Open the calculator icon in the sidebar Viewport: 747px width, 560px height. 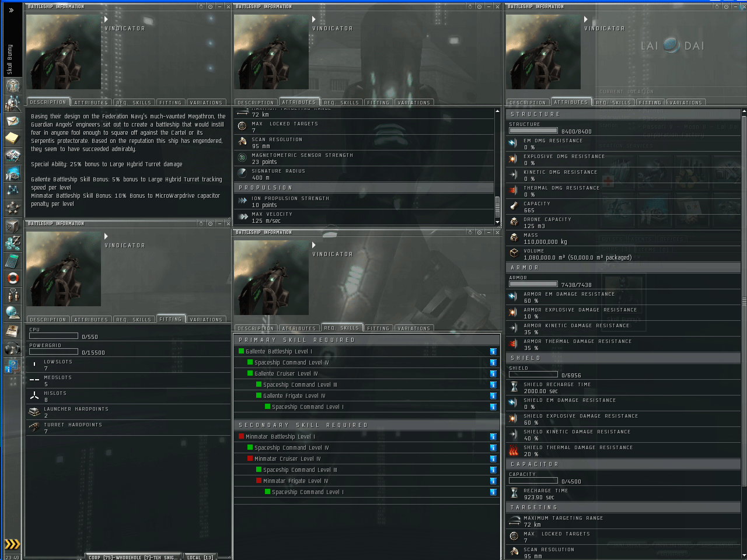click(12, 261)
